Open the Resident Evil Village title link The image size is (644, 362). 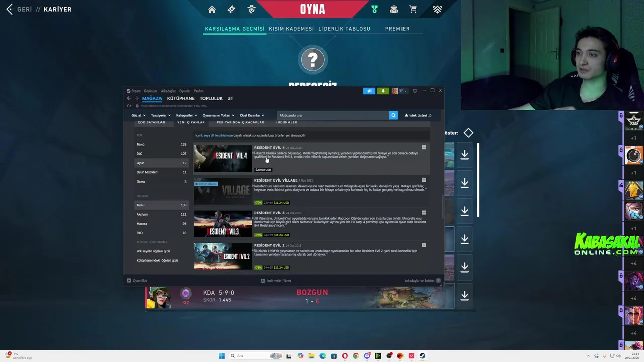(276, 180)
